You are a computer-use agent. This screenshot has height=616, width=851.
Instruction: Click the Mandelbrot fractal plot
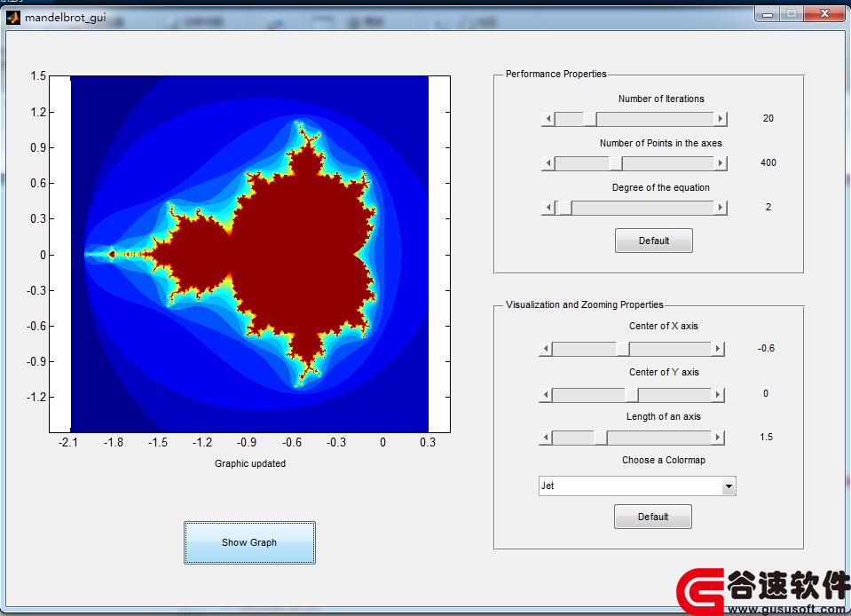pos(249,254)
